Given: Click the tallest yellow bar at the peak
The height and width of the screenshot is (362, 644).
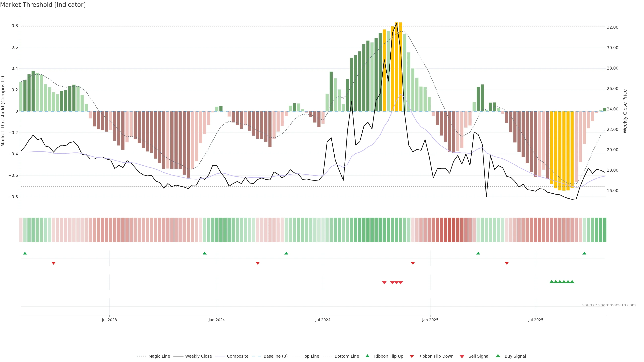Looking at the screenshot, I should pos(396,67).
